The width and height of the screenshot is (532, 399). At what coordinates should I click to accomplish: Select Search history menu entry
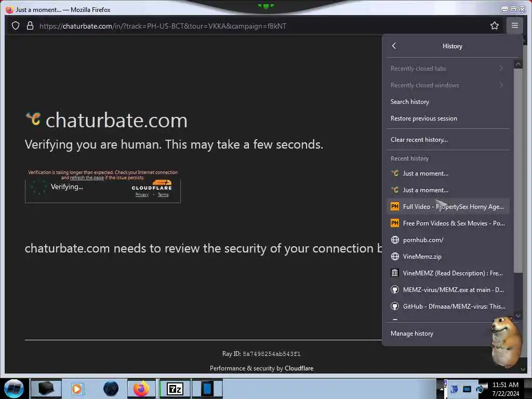(x=448, y=102)
